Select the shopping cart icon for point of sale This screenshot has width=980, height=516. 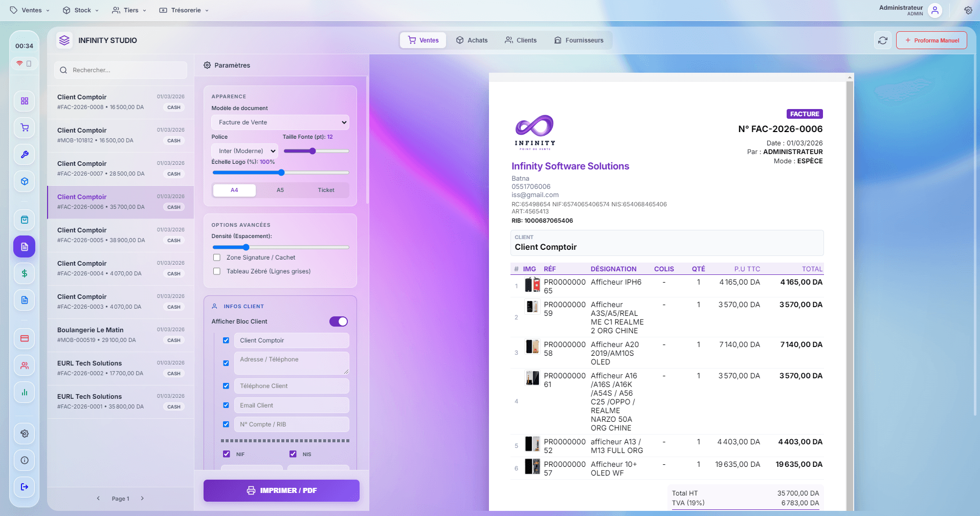(24, 127)
